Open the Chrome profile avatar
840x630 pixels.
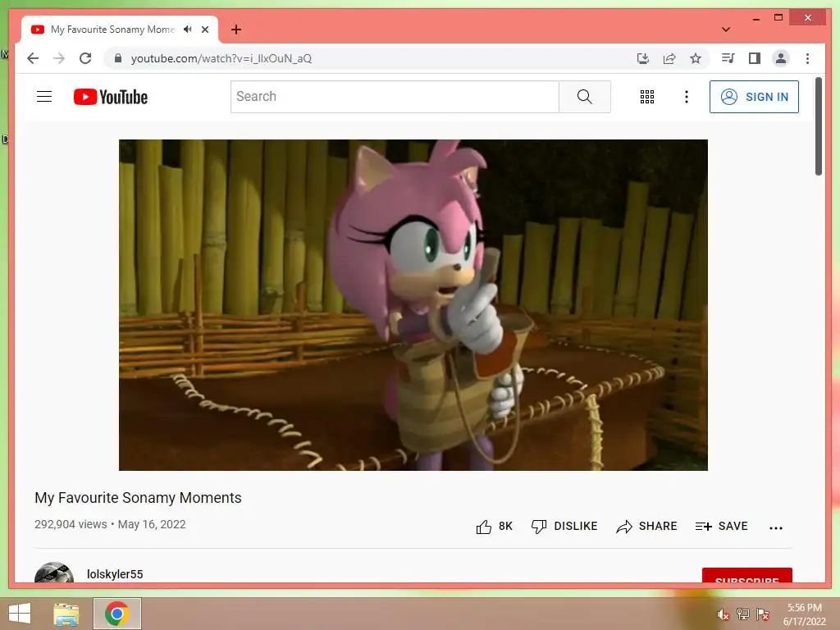coord(781,58)
